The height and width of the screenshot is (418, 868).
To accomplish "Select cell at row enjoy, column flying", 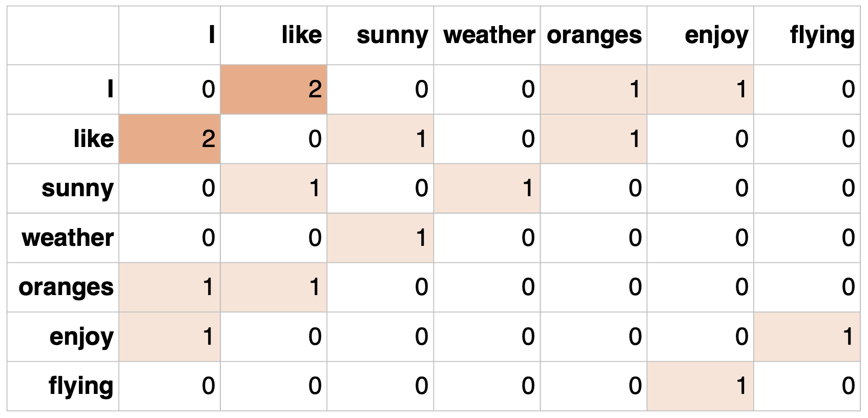I will point(807,337).
